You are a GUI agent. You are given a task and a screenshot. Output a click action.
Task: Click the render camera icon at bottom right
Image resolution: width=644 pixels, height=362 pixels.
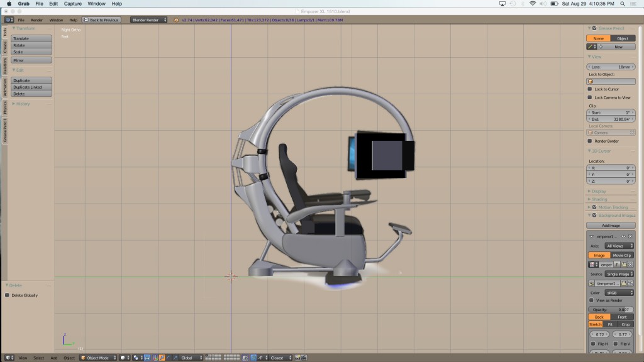297,357
